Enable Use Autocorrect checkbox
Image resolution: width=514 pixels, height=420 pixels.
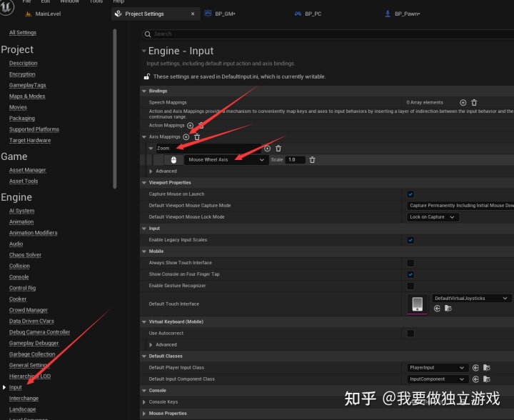coord(410,334)
